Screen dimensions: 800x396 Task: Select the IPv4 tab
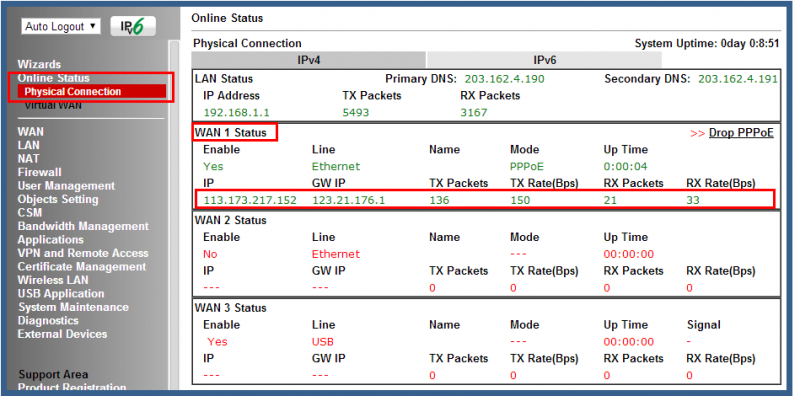click(309, 60)
